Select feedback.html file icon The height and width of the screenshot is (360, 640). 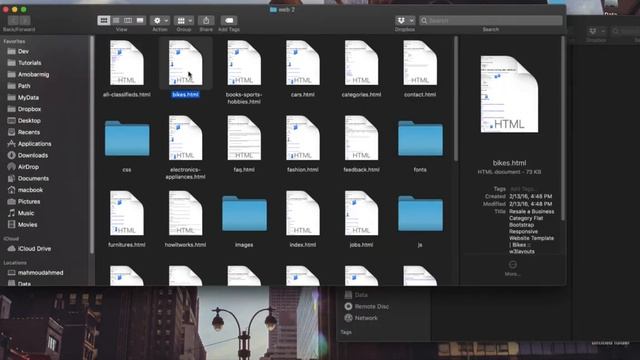361,138
